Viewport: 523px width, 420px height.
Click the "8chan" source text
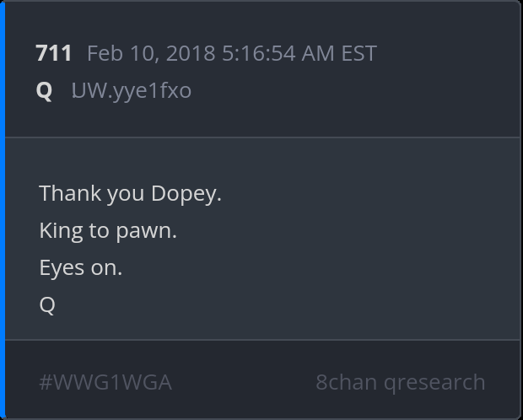tap(346, 382)
